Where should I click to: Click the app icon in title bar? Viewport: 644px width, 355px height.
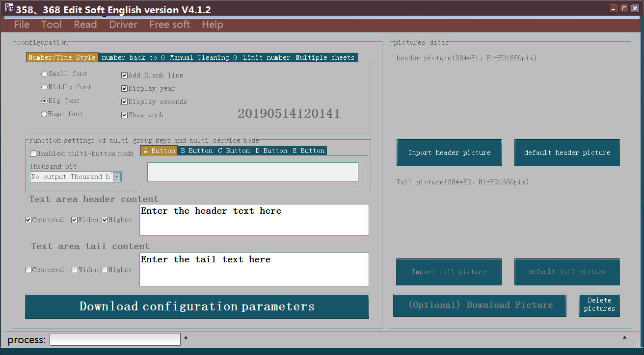[x=9, y=8]
